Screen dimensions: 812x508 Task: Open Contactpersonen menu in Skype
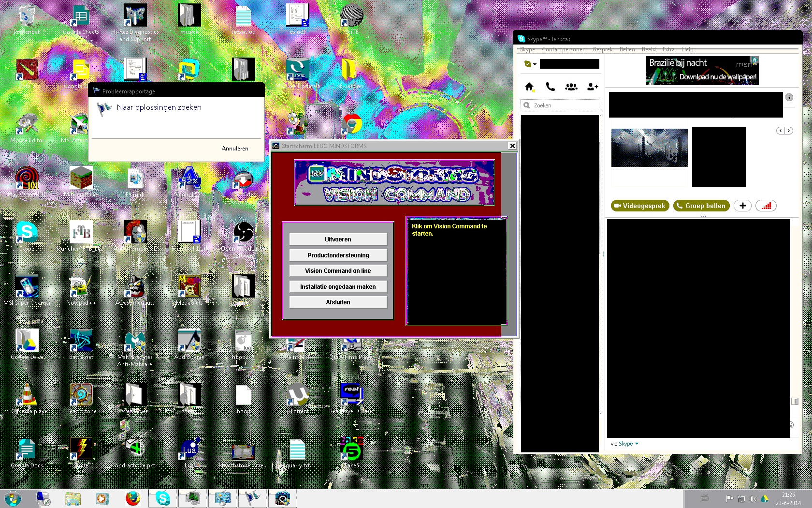click(564, 49)
